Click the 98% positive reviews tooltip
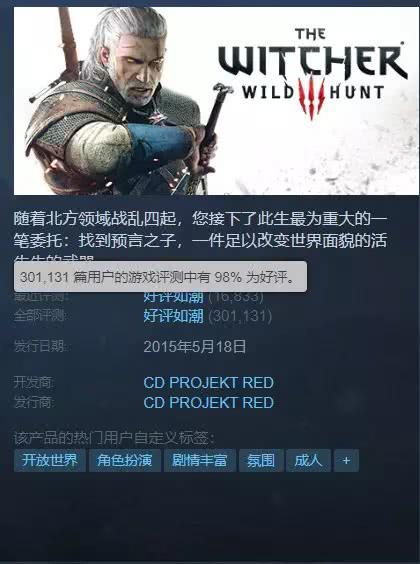420x564 pixels. pos(160,277)
